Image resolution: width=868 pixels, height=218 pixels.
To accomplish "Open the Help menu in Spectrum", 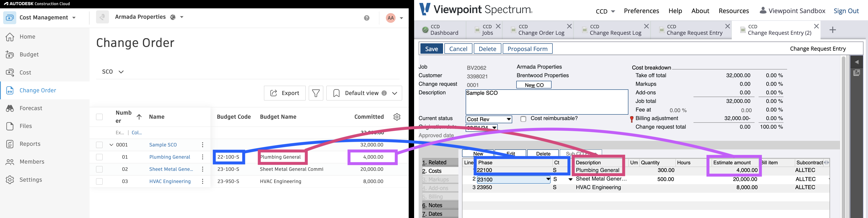I will click(675, 11).
